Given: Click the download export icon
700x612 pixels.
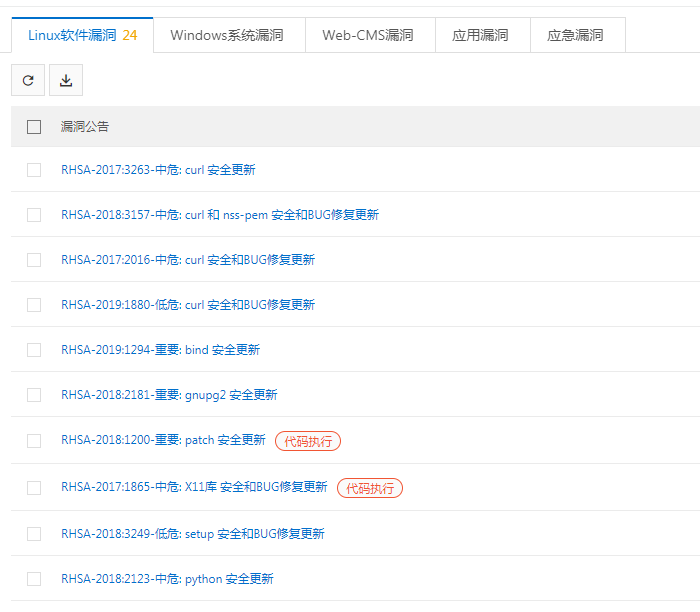Looking at the screenshot, I should [66, 81].
